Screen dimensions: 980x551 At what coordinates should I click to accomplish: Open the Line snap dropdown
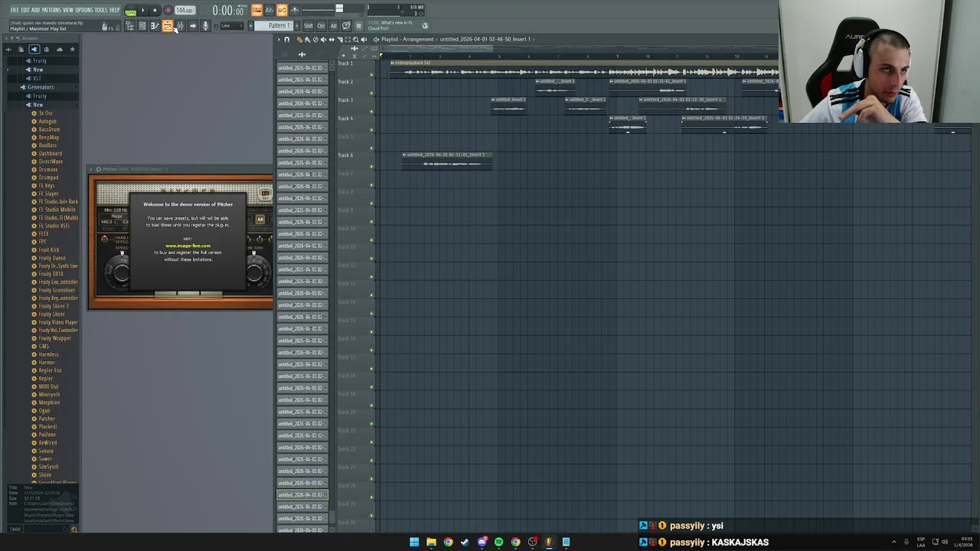(232, 26)
